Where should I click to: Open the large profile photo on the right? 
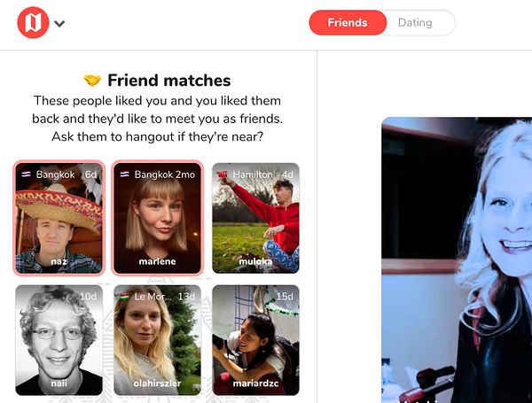457,260
